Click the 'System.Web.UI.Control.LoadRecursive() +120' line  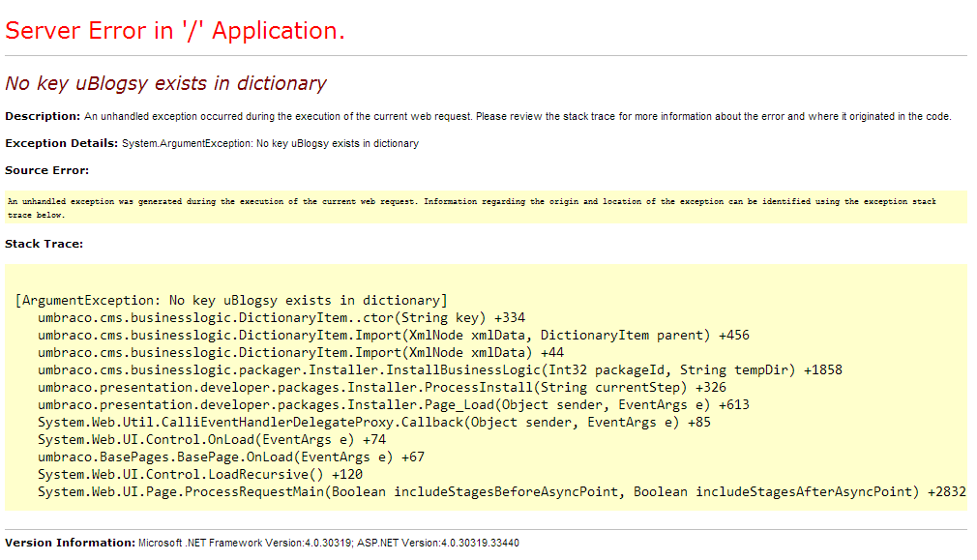pyautogui.click(x=200, y=475)
